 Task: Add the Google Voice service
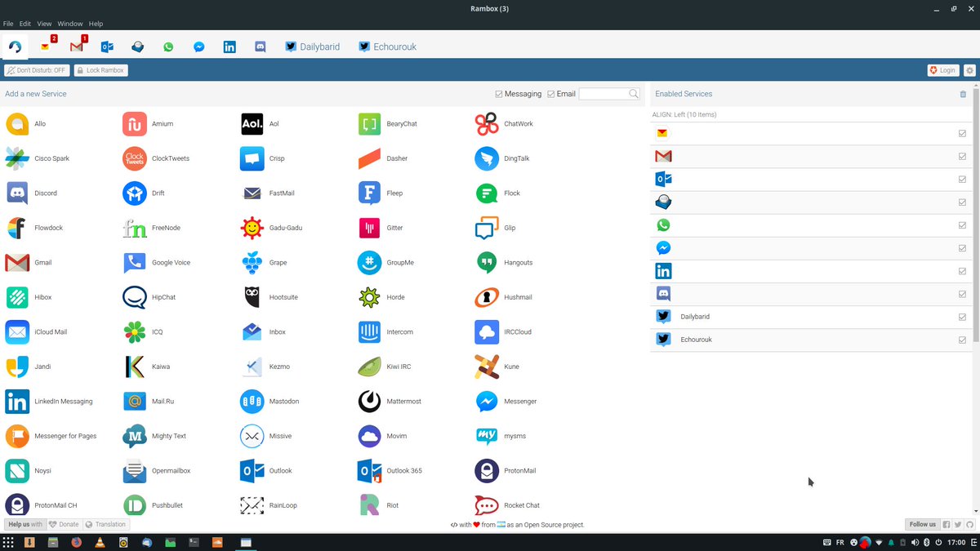157,263
